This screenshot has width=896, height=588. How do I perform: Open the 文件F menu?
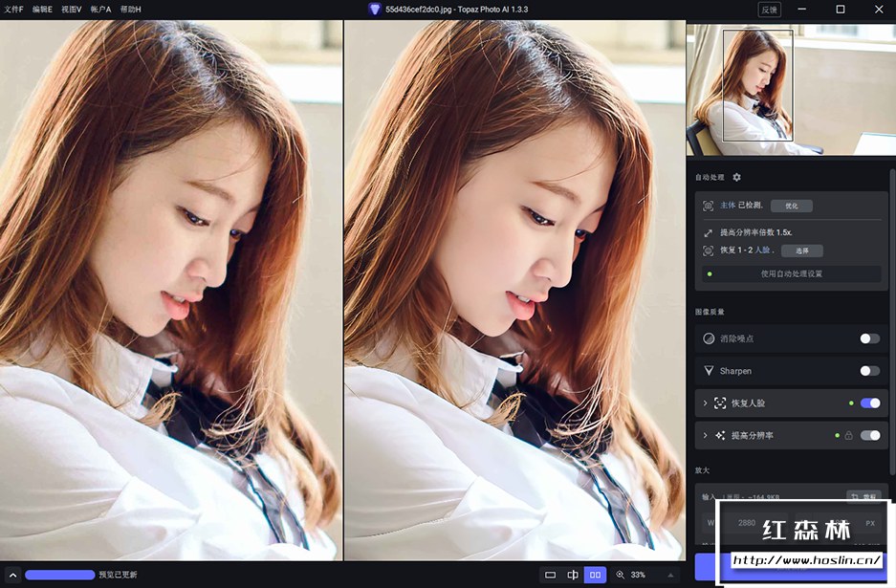pos(13,10)
